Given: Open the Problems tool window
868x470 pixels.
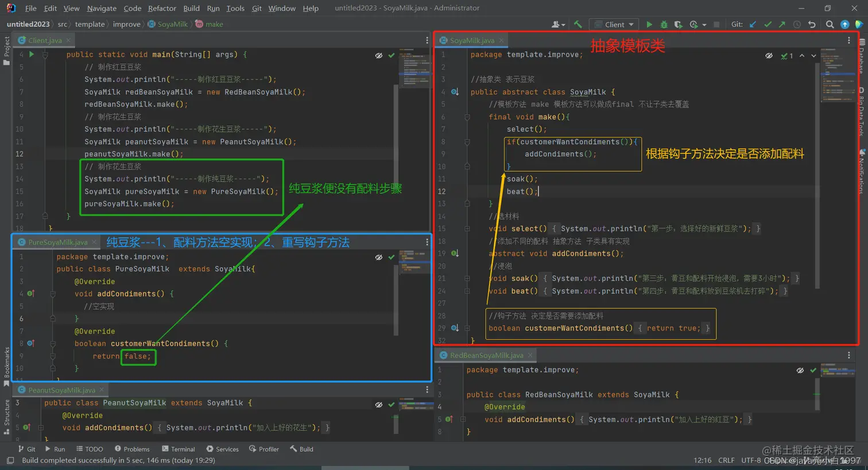Looking at the screenshot, I should tap(132, 449).
